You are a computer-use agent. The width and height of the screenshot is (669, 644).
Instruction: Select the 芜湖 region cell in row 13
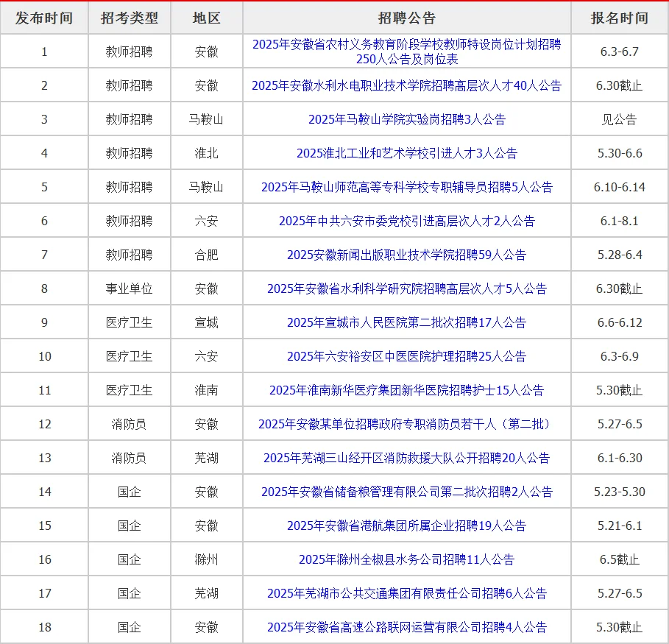(207, 458)
